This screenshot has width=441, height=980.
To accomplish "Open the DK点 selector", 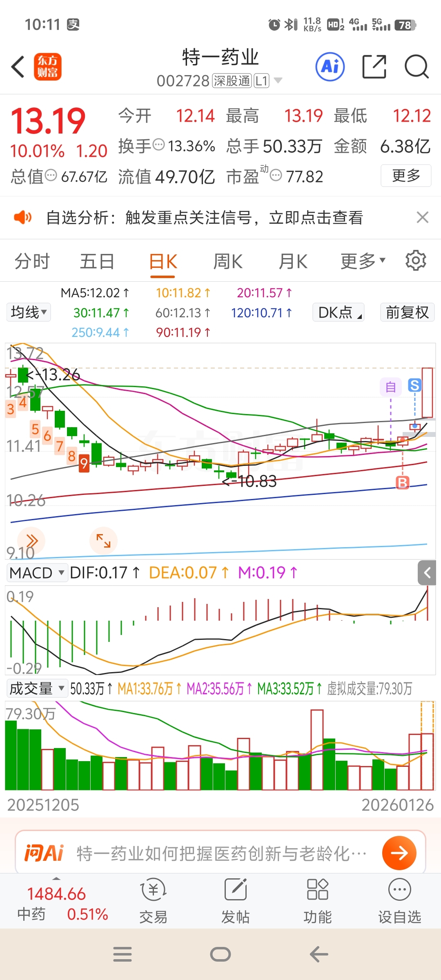I will pyautogui.click(x=339, y=312).
